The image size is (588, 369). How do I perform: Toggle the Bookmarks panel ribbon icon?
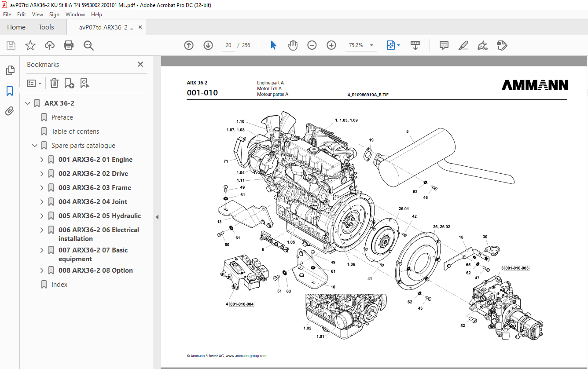tap(10, 91)
